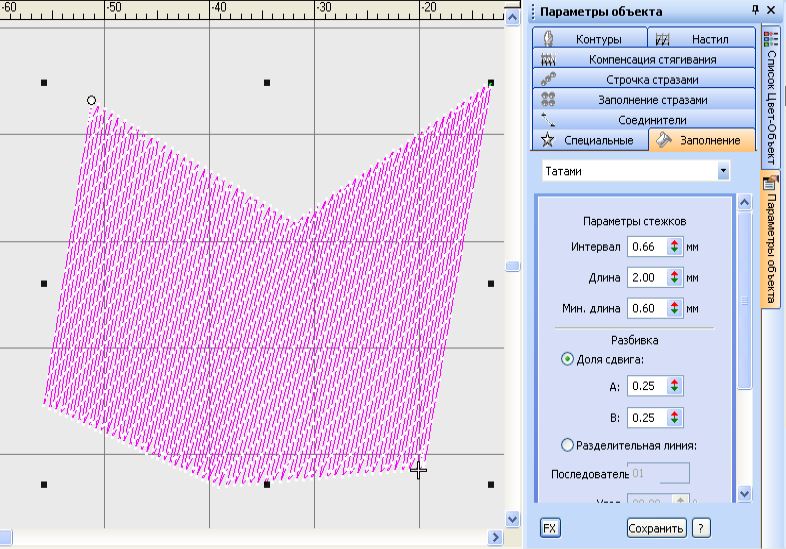Screen dimensions: 786x549
Task: Click the Заполнение fill bucket icon
Action: pos(664,141)
